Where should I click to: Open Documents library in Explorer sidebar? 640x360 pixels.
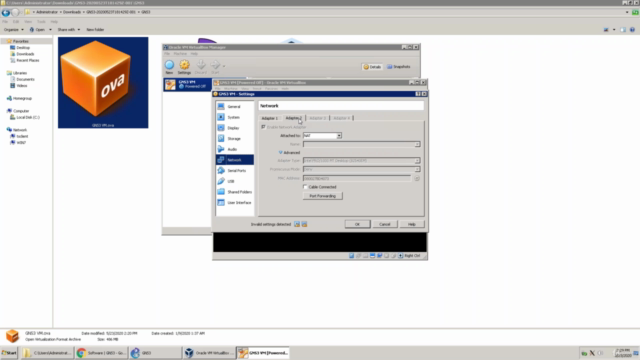coord(25,79)
